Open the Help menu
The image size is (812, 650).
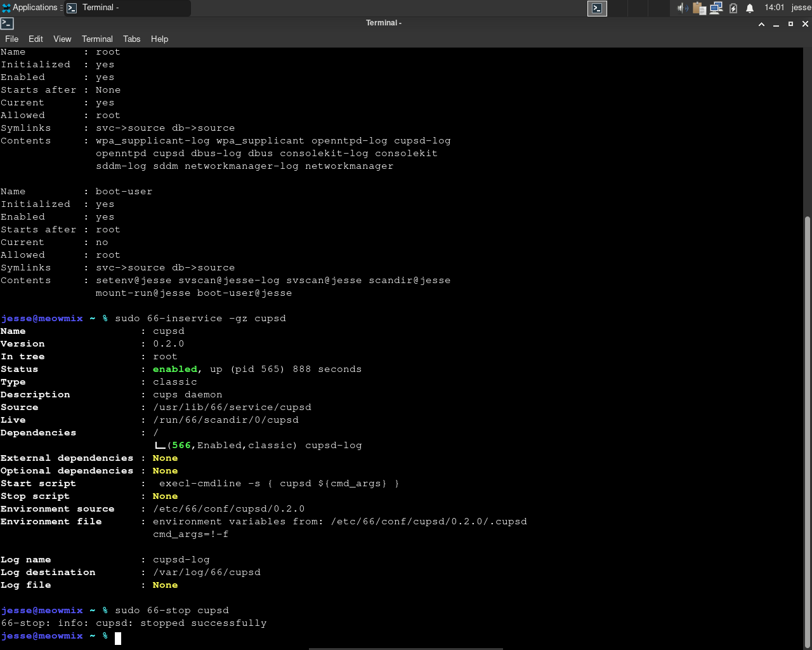point(160,39)
